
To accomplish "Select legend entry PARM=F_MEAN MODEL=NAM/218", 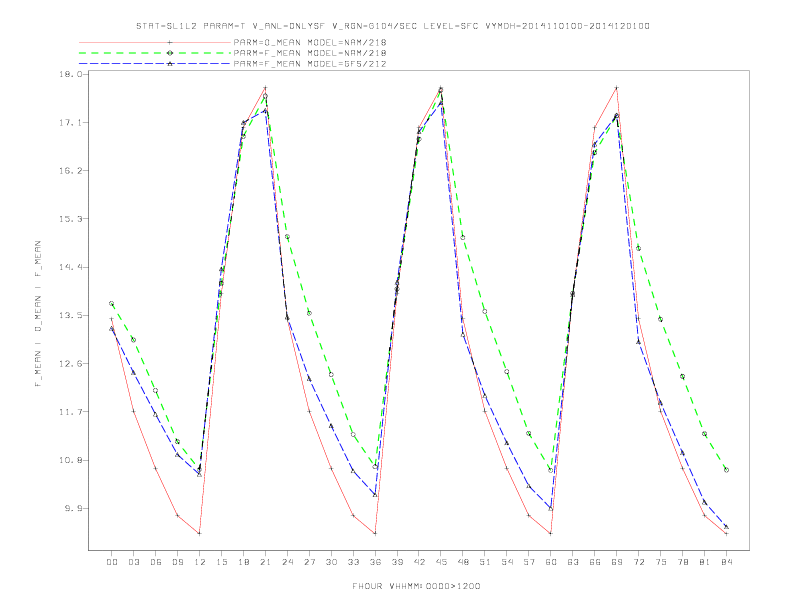I will pos(310,53).
